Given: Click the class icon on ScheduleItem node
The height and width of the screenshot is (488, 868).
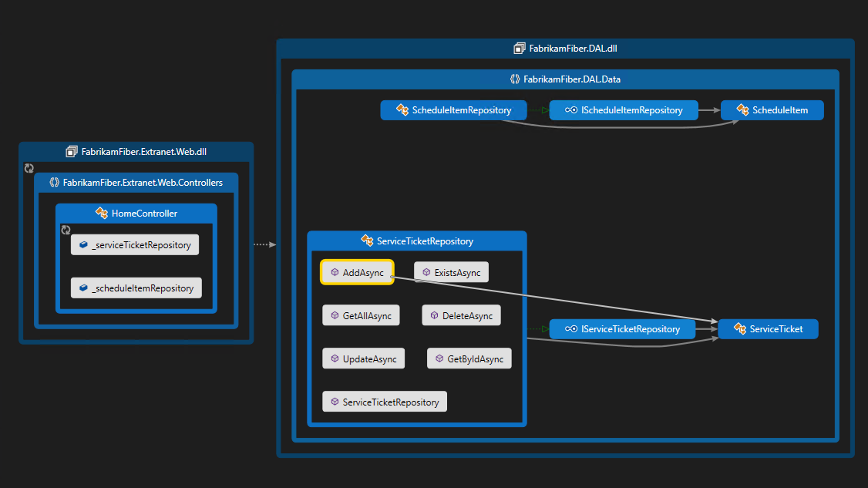Looking at the screenshot, I should pyautogui.click(x=743, y=110).
